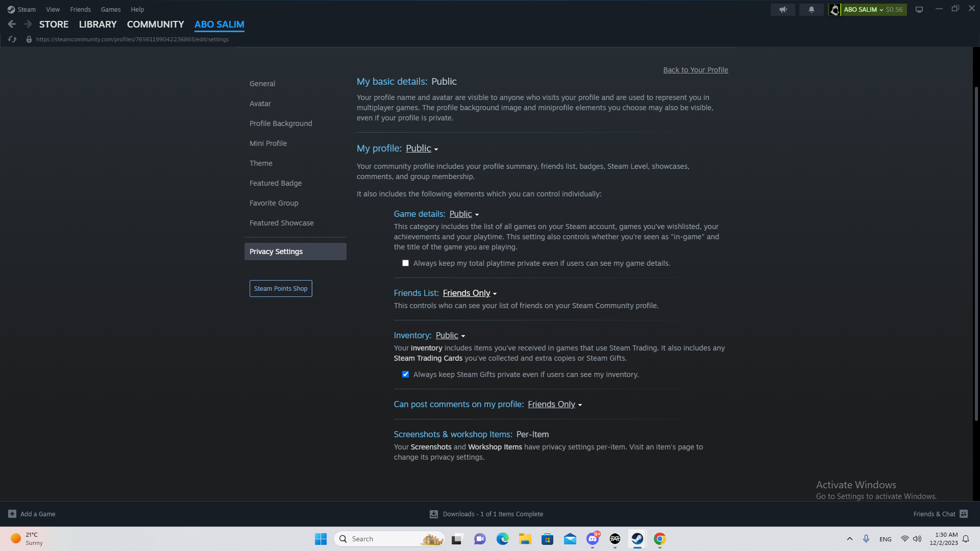Open Discord from taskbar
Image resolution: width=980 pixels, height=551 pixels.
pyautogui.click(x=593, y=539)
